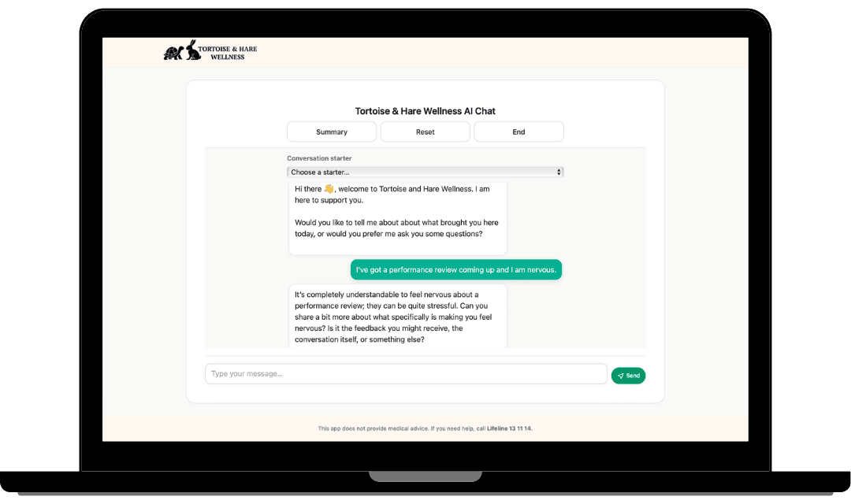Screen dimensions: 851x504
Task: End the chat session
Action: [518, 132]
